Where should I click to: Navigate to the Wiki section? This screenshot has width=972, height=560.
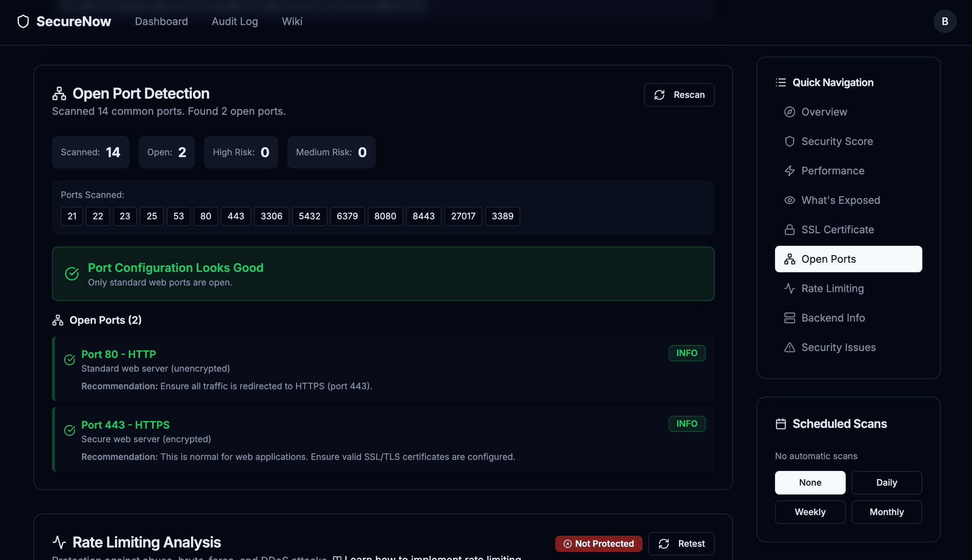[x=292, y=21]
